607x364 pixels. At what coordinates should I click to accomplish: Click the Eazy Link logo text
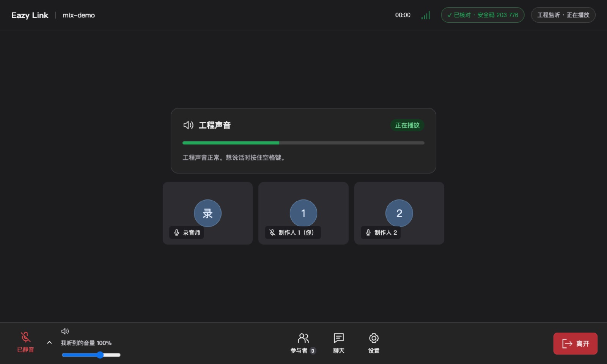[30, 15]
